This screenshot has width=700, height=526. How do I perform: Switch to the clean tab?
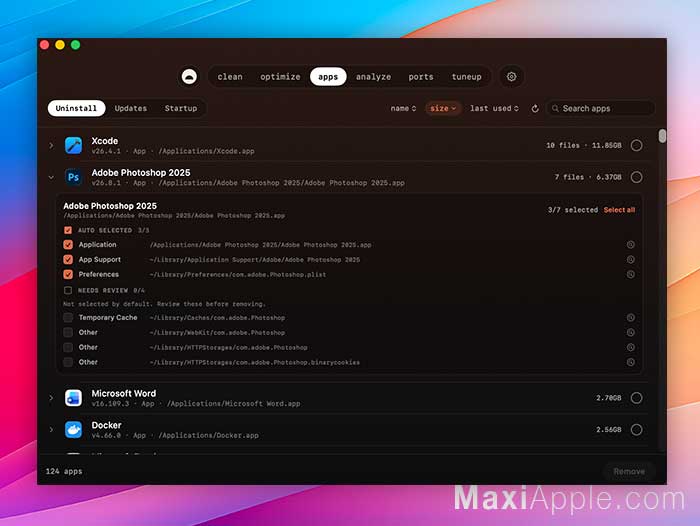point(230,77)
